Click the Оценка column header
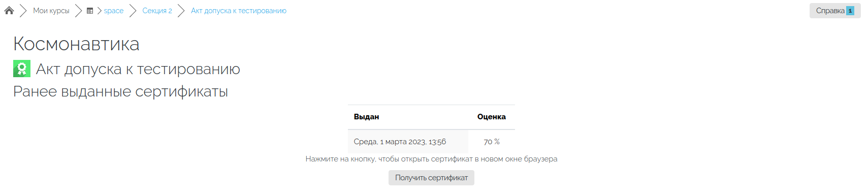Screen dimensions: 868x196 pyautogui.click(x=491, y=117)
